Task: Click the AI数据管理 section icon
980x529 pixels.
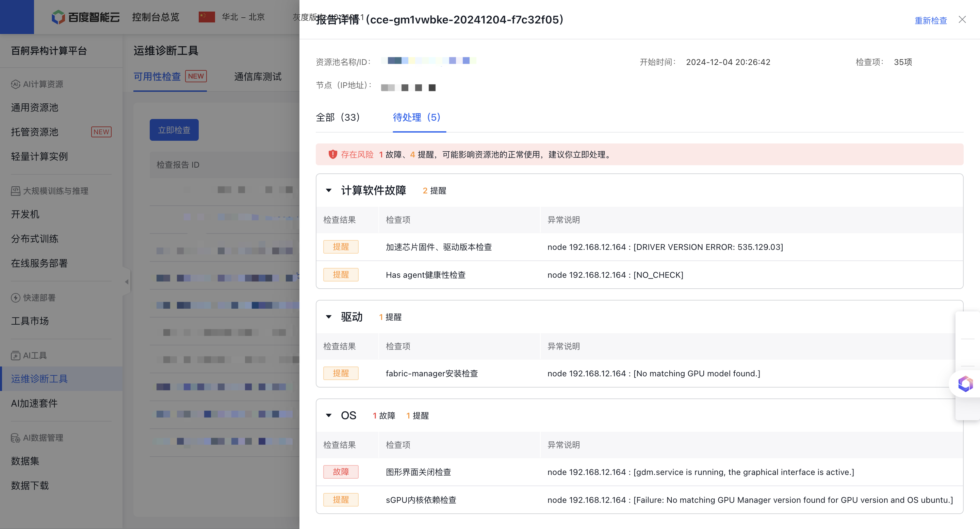Action: [15, 438]
